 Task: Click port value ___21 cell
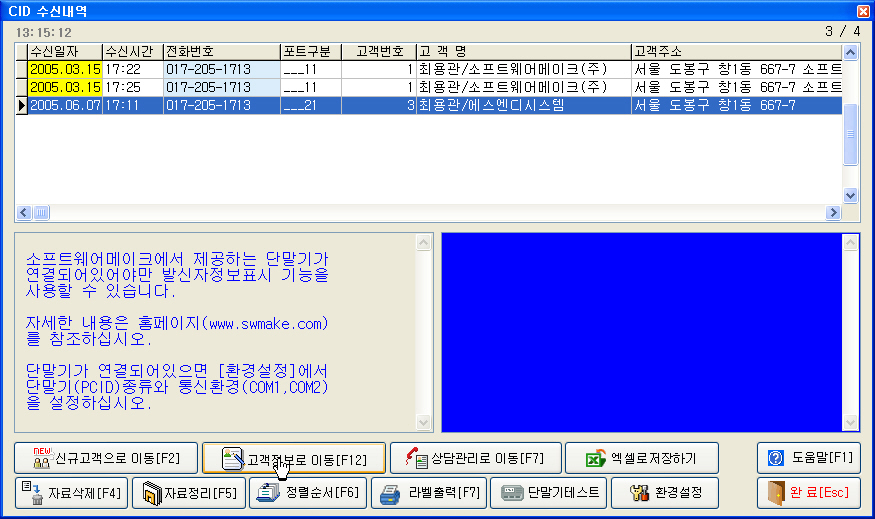[x=310, y=105]
